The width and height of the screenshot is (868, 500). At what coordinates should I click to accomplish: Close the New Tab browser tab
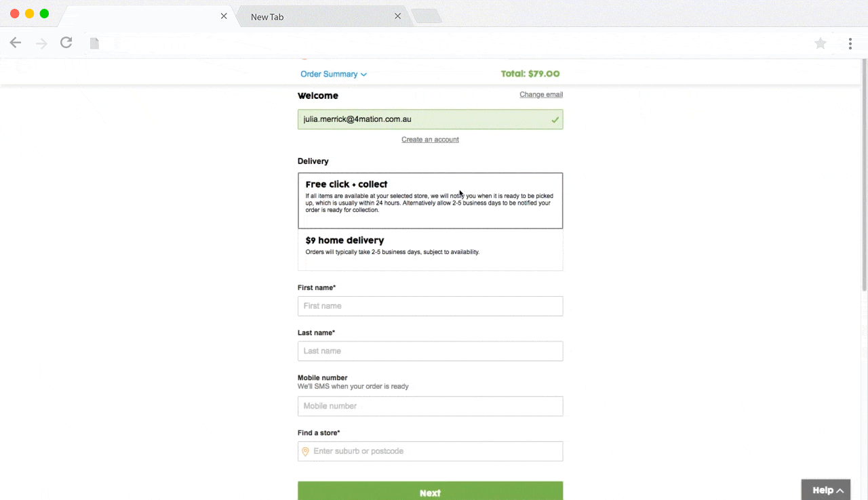click(398, 16)
